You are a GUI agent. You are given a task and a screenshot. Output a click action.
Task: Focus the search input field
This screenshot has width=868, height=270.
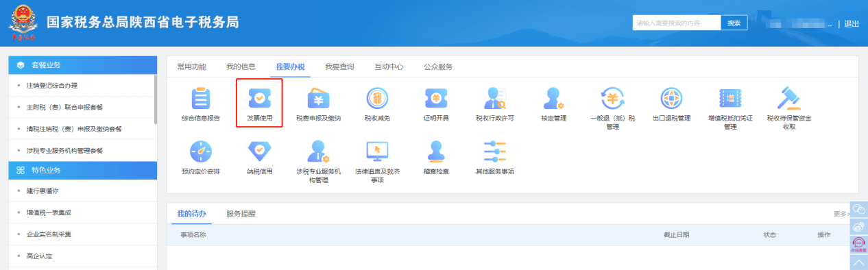point(677,23)
